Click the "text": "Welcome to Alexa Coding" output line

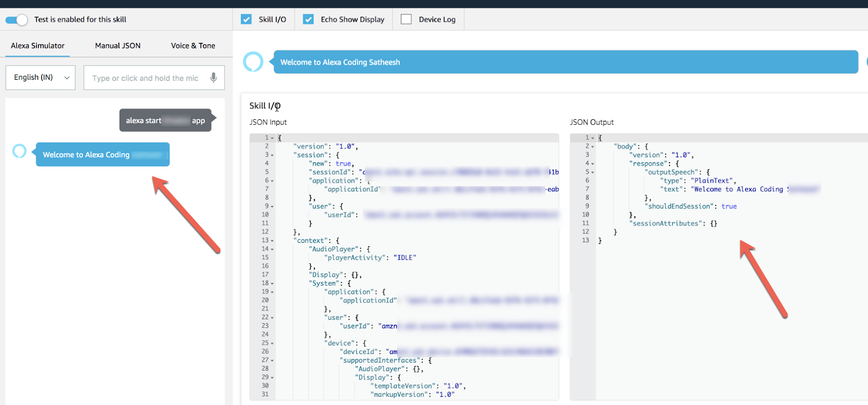click(740, 189)
